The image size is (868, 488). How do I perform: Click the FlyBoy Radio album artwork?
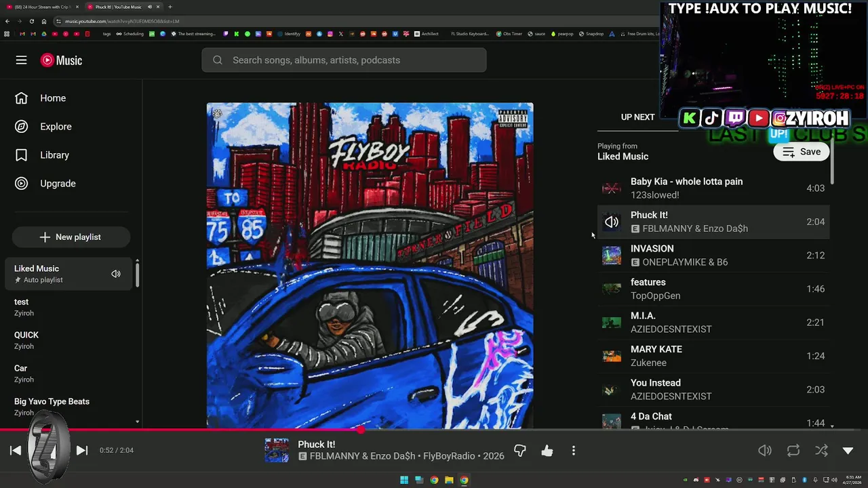370,266
